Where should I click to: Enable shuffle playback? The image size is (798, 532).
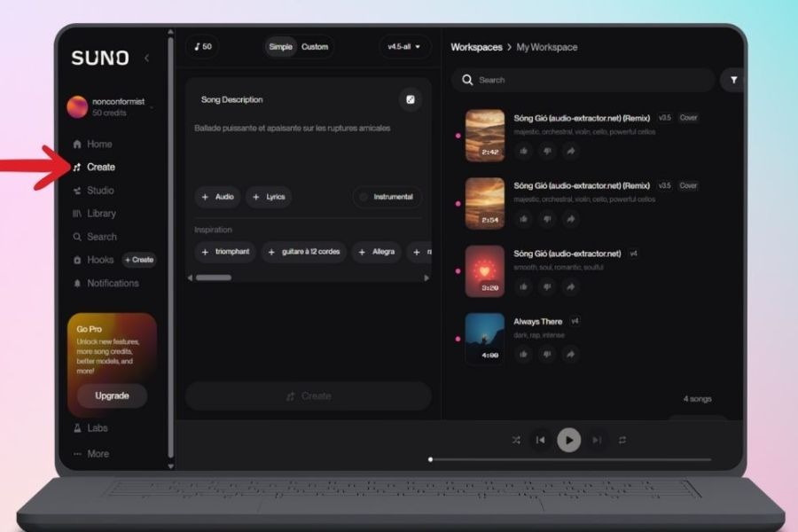coord(516,440)
